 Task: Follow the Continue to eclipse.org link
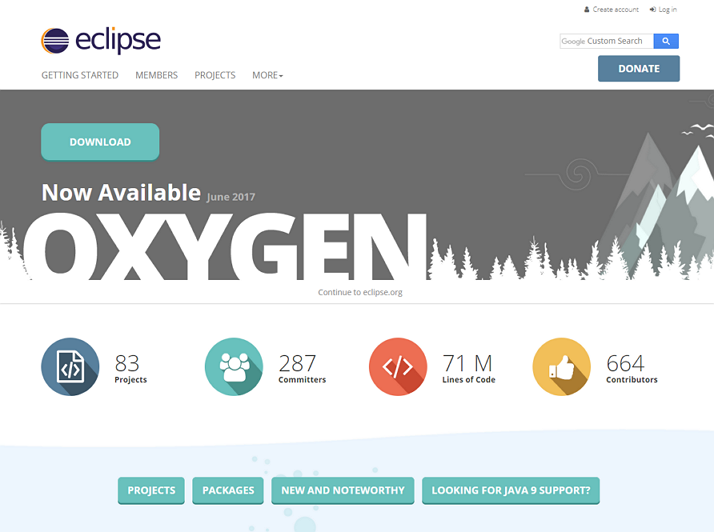click(x=360, y=292)
